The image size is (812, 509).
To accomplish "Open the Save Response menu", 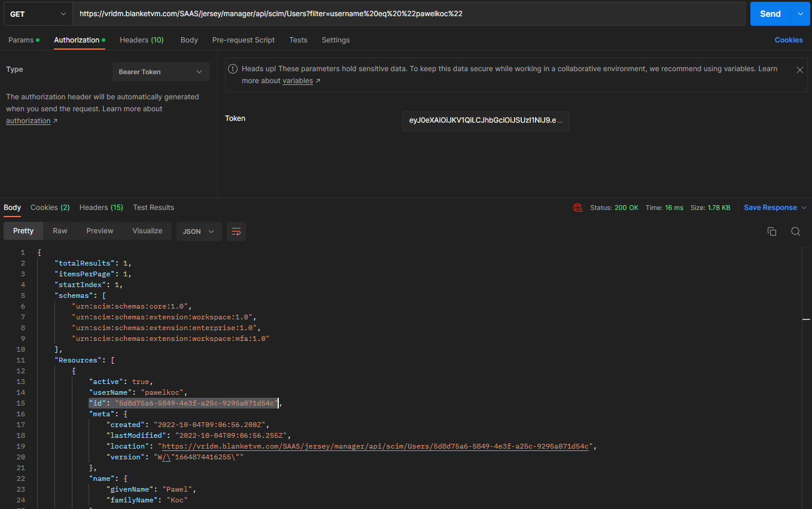I will tap(775, 208).
